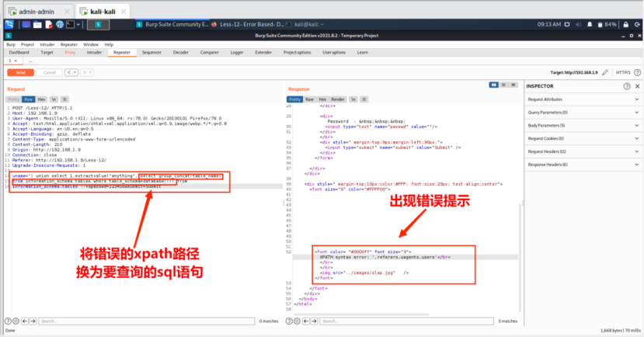Screen dimensions: 644x337
Task: Switch to the Extender tab
Action: pyautogui.click(x=263, y=53)
